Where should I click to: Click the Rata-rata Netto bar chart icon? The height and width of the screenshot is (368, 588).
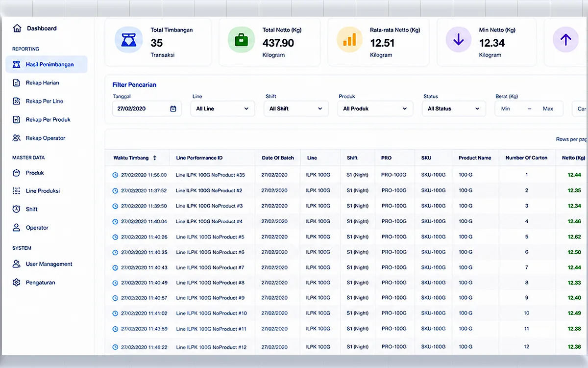(x=350, y=40)
